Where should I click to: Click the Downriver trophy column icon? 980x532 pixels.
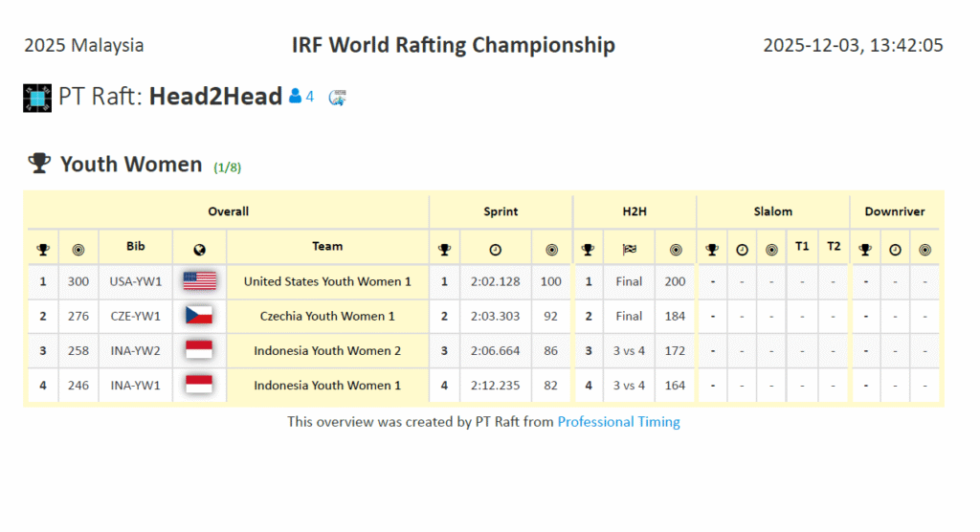[865, 250]
